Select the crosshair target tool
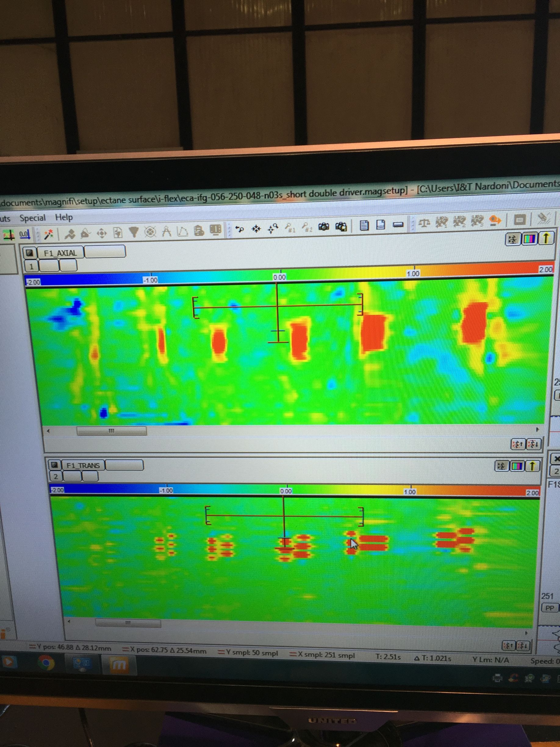 point(151,231)
